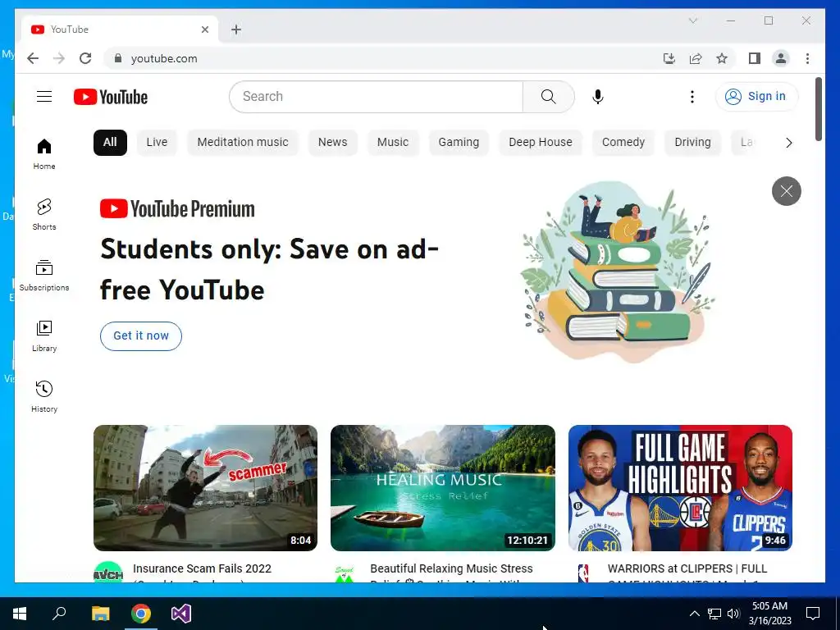
Task: Open the Insurance Scam Fails thumbnail
Action: [x=205, y=487]
